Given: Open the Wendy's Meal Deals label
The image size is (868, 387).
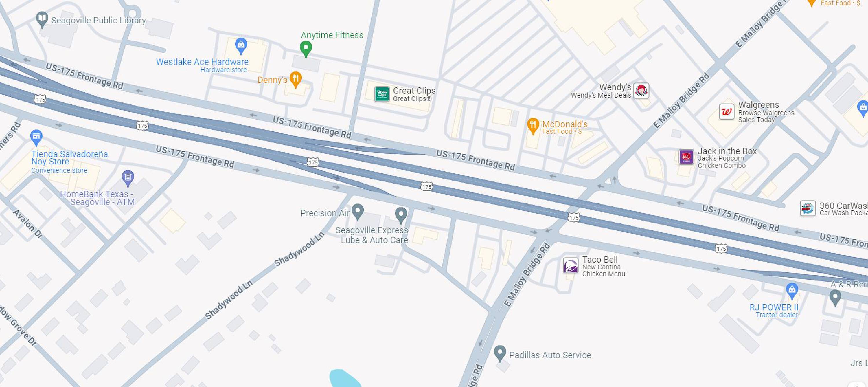Looking at the screenshot, I should [601, 96].
